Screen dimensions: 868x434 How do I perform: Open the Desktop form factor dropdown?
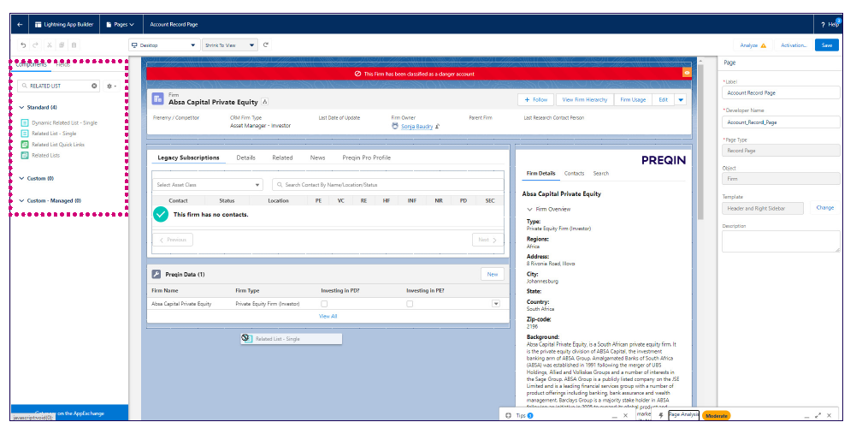coord(164,45)
